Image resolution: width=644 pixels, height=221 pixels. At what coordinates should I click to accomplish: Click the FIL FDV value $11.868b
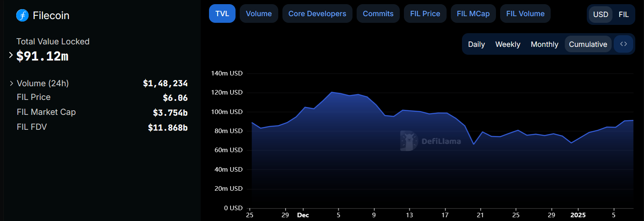point(168,128)
